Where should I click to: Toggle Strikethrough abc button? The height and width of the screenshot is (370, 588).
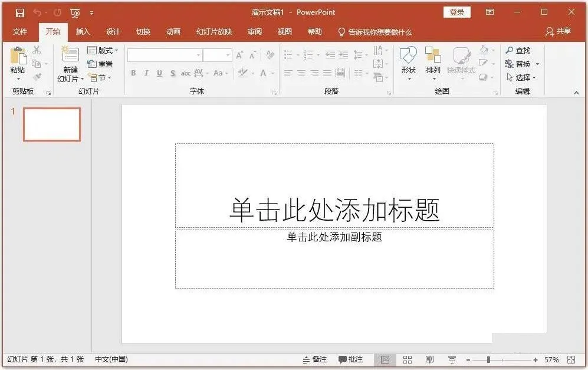tap(186, 73)
